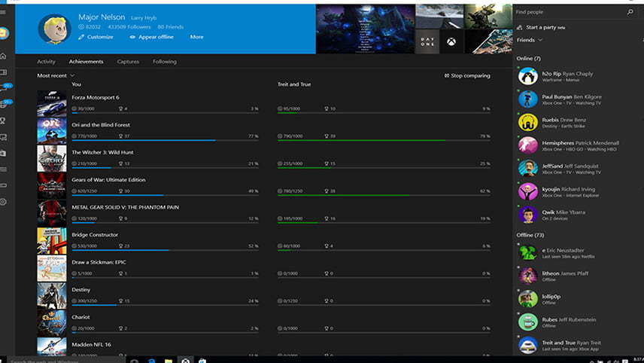
Task: Open Paul Bunyan friend avatar
Action: (528, 99)
